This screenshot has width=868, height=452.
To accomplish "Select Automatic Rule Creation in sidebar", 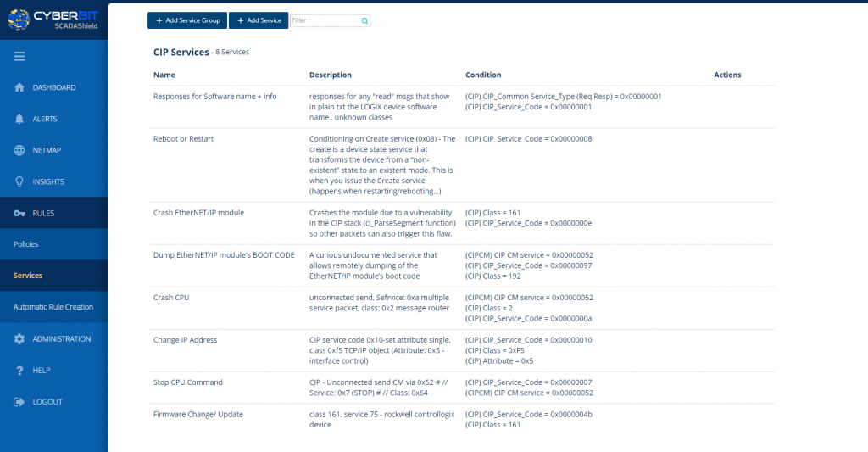I will point(53,307).
